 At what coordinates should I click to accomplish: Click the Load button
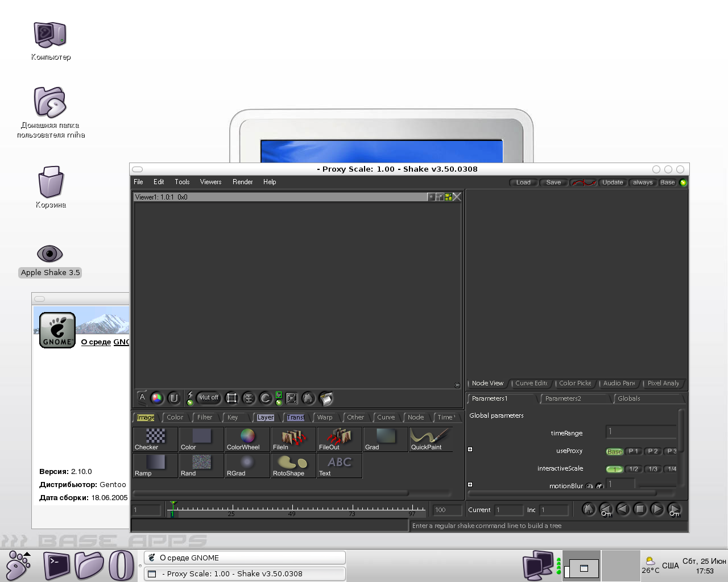(523, 182)
